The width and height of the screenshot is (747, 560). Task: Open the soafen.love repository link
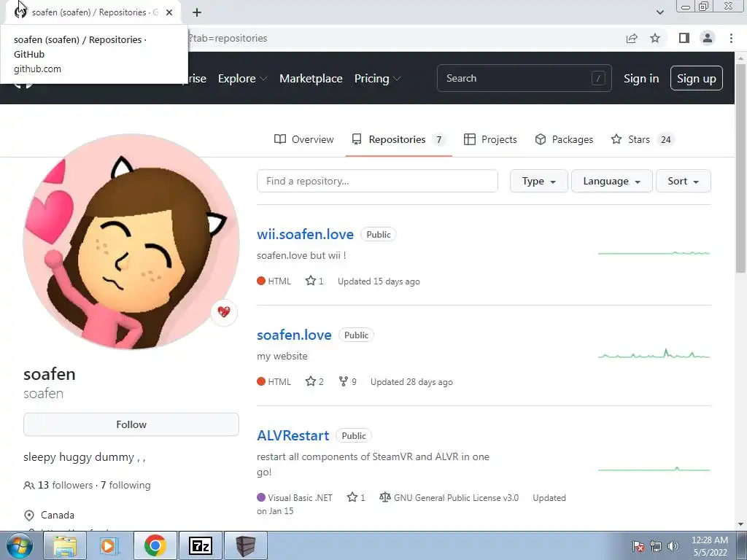(x=294, y=335)
